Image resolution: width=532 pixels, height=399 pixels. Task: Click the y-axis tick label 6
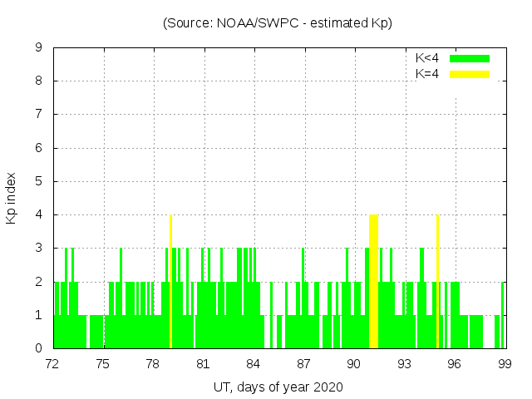tap(38, 149)
